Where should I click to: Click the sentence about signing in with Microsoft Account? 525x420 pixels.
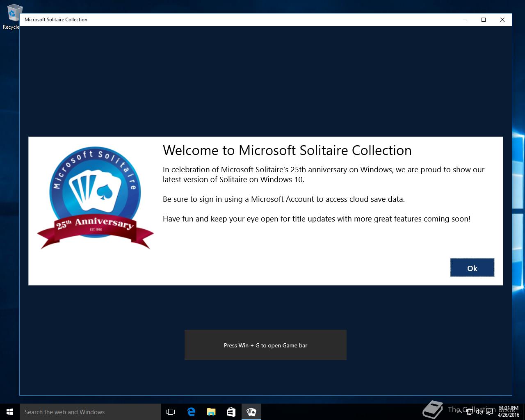coord(284,199)
